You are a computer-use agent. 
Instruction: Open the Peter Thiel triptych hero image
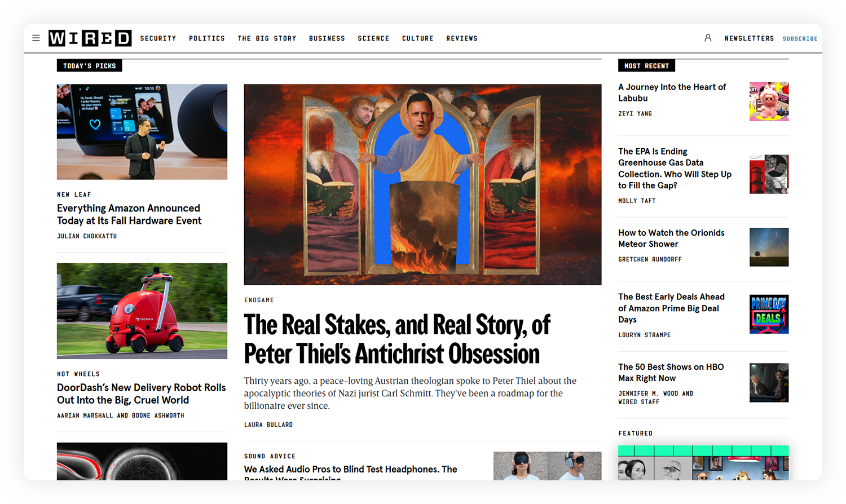pyautogui.click(x=422, y=184)
